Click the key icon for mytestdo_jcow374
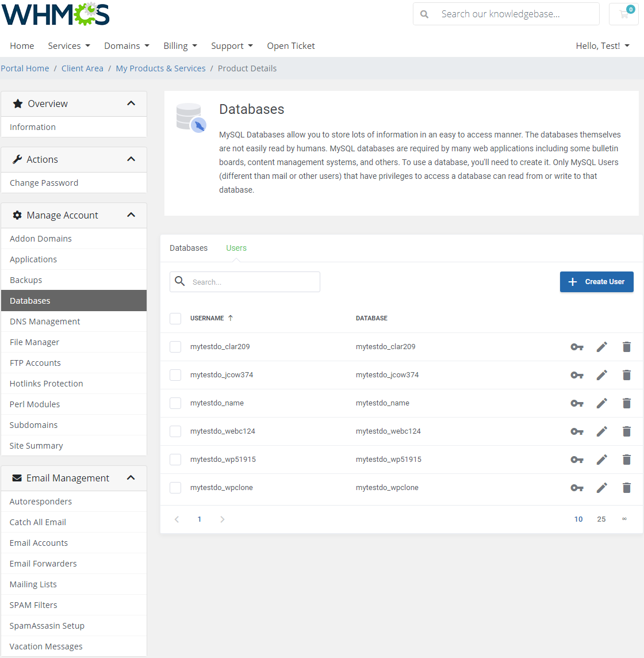This screenshot has width=644, height=658. 577,375
